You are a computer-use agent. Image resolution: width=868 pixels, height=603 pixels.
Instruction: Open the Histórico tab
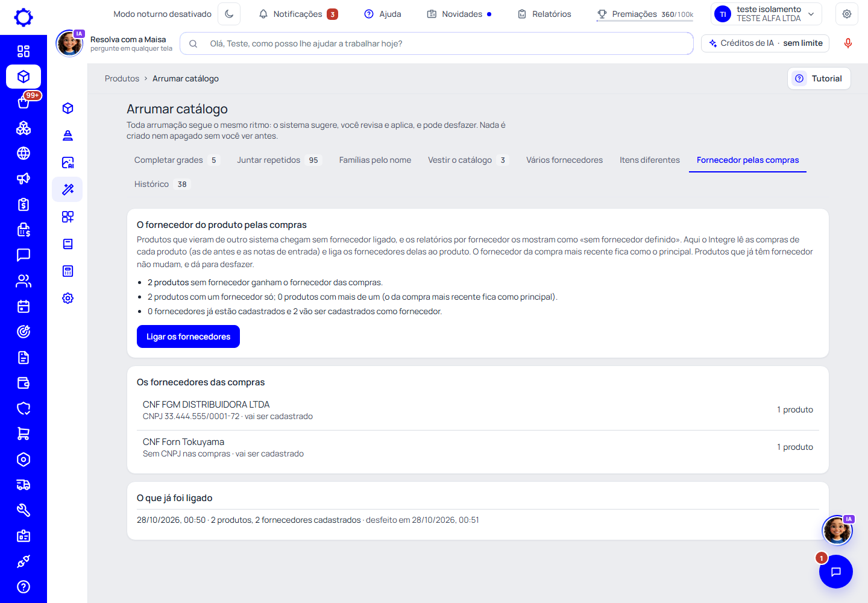[162, 185]
